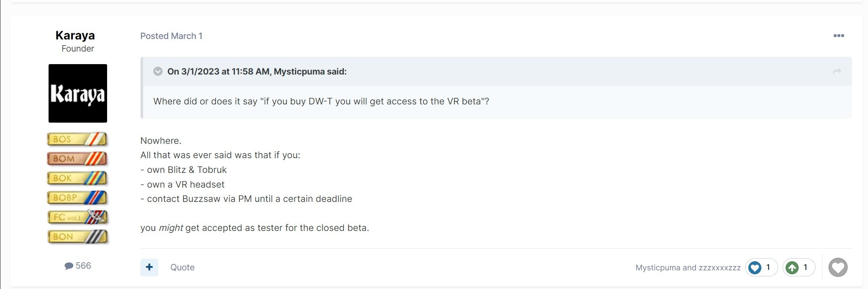
Task: Open the Posted March 1 permalink
Action: click(171, 36)
